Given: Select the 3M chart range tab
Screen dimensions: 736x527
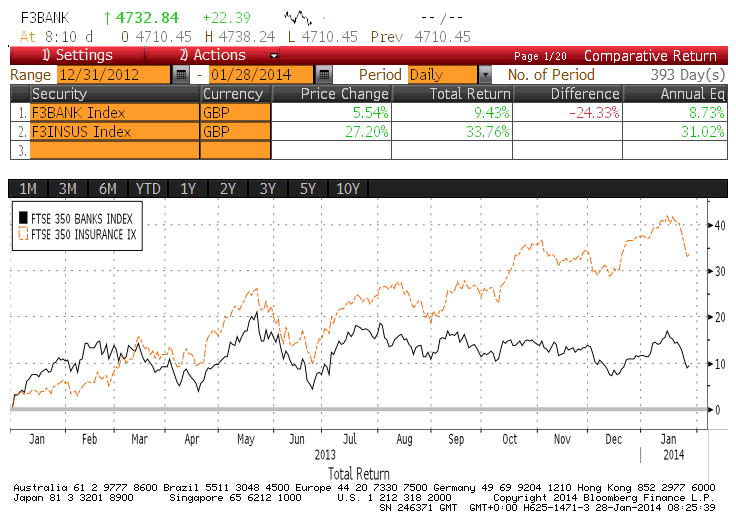Looking at the screenshot, I should (x=68, y=189).
